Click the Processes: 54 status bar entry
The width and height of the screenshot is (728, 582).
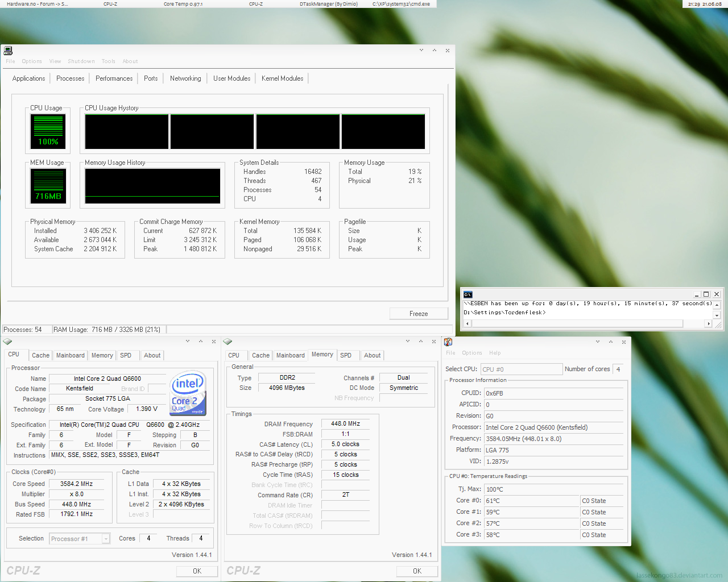27,330
